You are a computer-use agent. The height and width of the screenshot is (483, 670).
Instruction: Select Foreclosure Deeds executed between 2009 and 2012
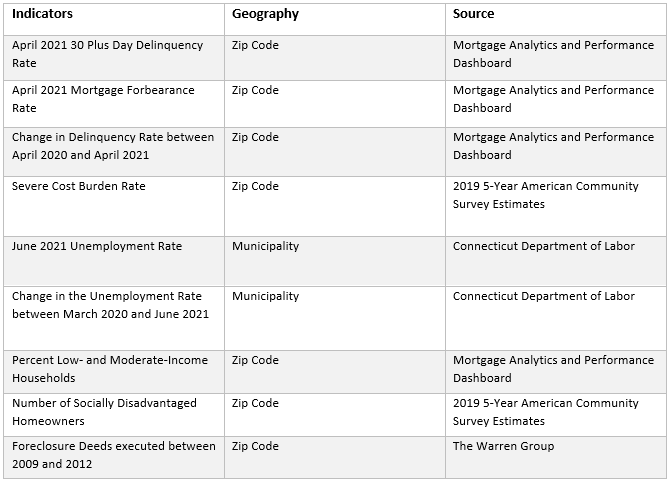(113, 455)
